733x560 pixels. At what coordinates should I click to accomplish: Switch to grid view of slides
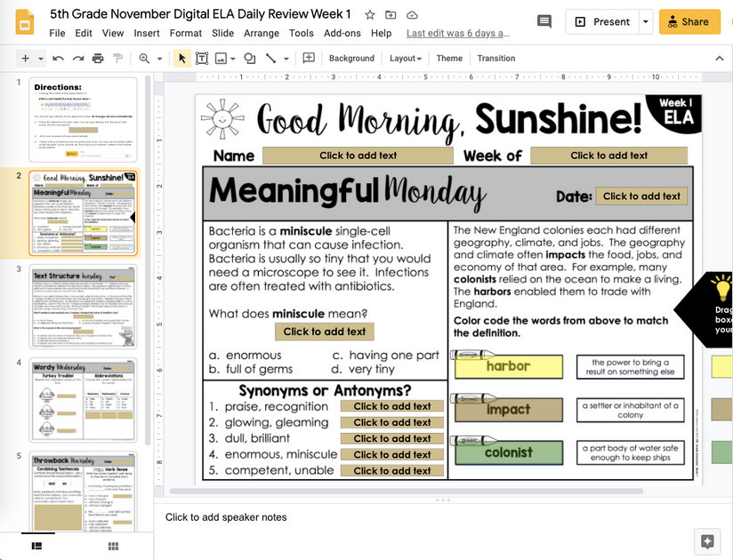point(112,544)
